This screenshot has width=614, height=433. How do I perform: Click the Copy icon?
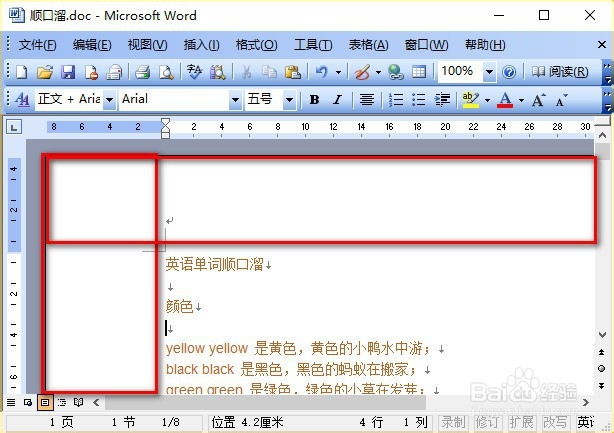(x=269, y=72)
